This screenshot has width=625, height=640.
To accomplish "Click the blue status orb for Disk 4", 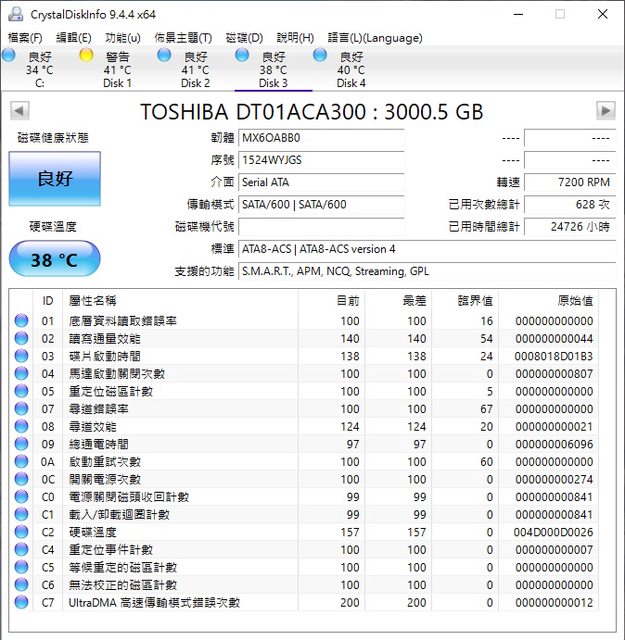I will [320, 56].
